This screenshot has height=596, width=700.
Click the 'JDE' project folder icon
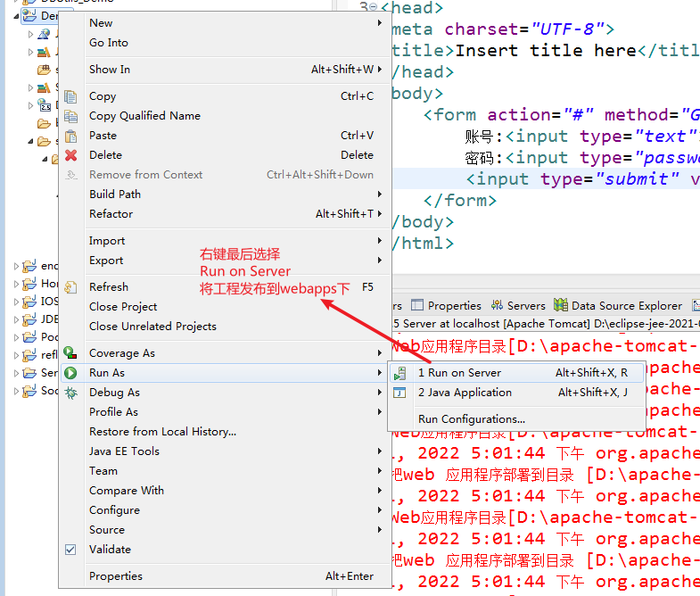click(29, 319)
